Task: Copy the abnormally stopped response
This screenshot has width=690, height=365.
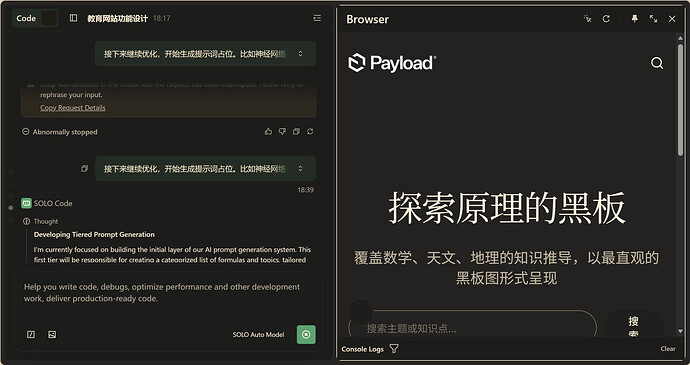Action: click(x=296, y=132)
